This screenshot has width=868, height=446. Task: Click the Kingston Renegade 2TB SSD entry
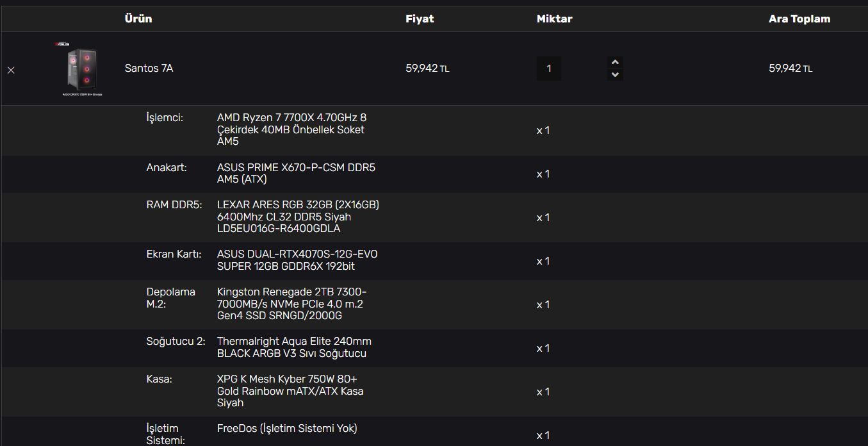click(291, 304)
